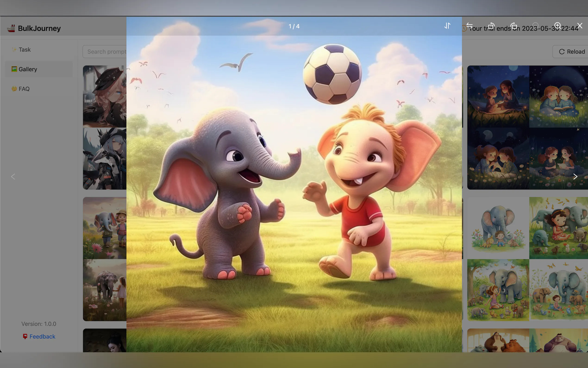Zoom in on the preview image

click(x=557, y=26)
